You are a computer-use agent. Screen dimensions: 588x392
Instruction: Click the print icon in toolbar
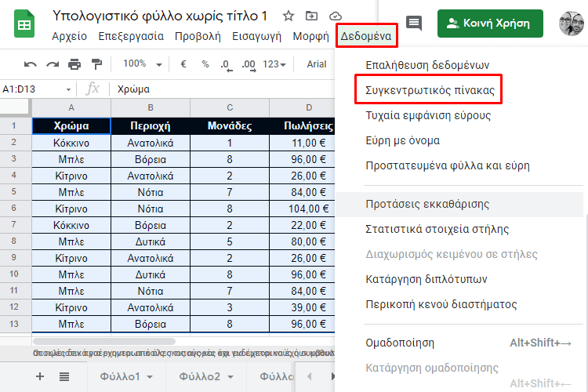[74, 64]
